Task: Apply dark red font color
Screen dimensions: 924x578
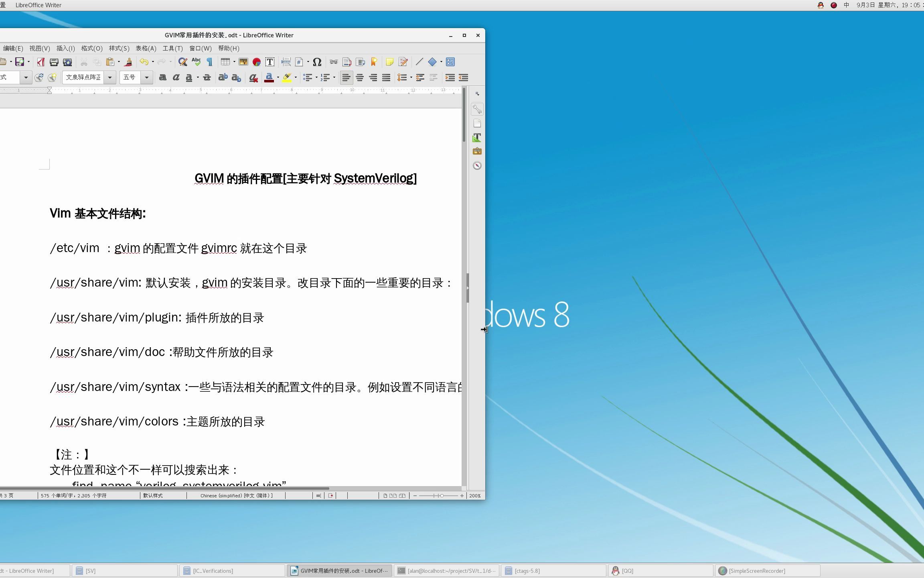Action: coord(269,77)
